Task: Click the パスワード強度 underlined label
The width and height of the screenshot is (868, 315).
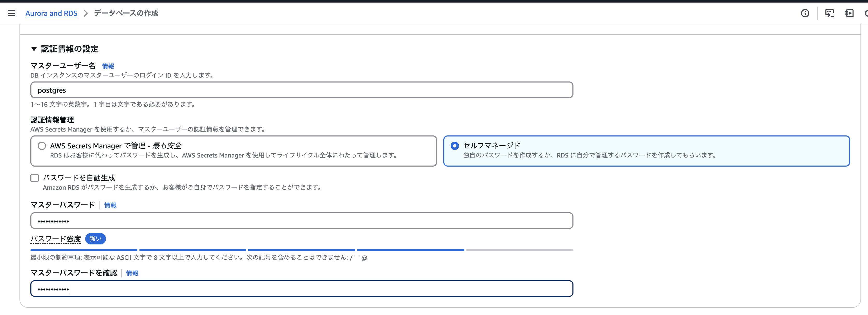Action: click(x=56, y=239)
